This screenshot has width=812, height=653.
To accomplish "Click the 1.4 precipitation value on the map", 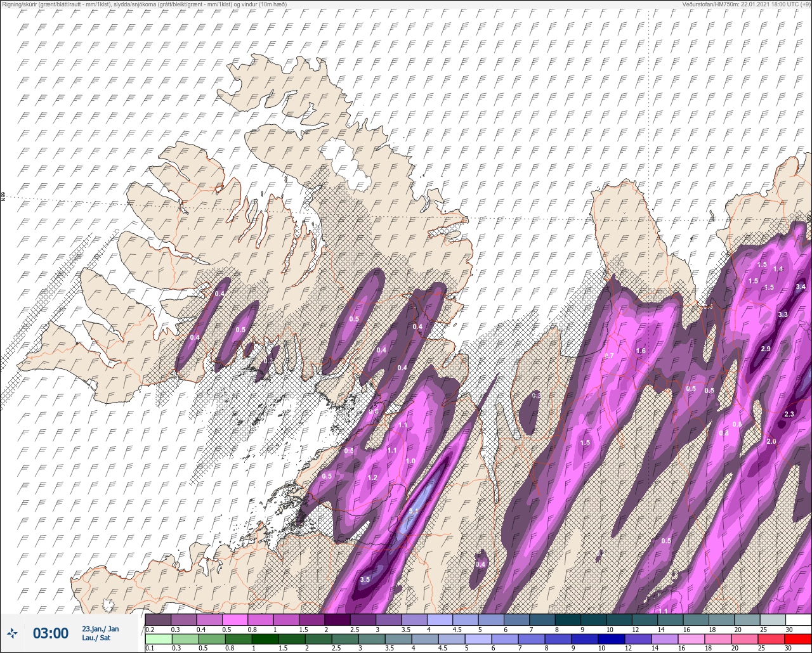I will [x=778, y=269].
